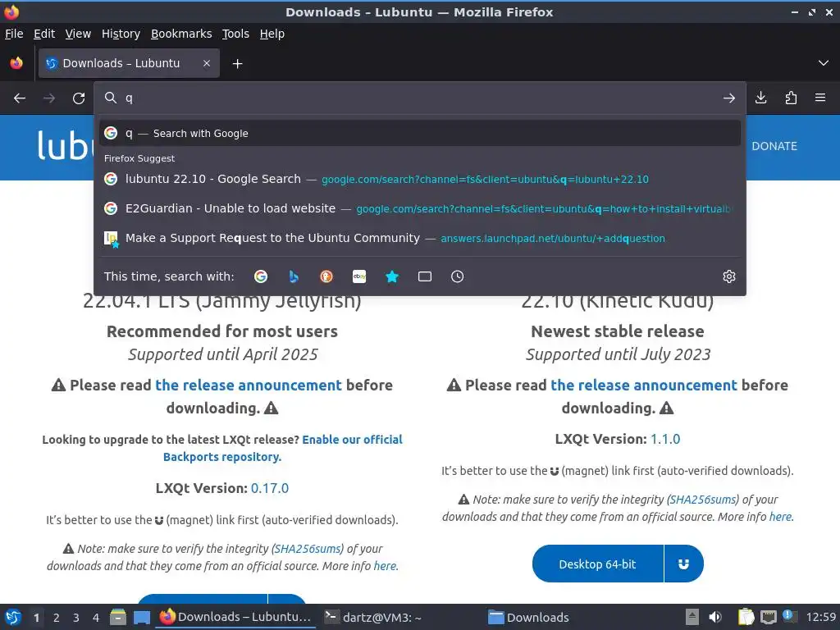Search this time with Bing icon

(x=294, y=276)
